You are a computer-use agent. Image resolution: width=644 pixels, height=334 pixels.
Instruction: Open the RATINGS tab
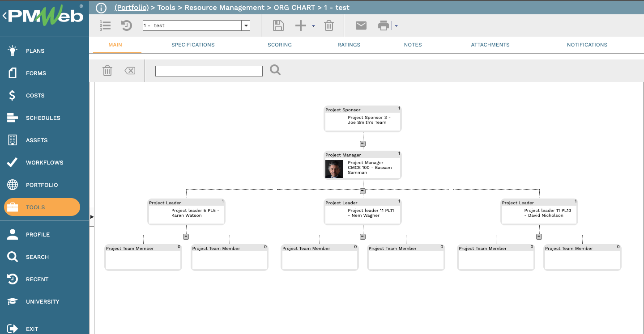[349, 45]
